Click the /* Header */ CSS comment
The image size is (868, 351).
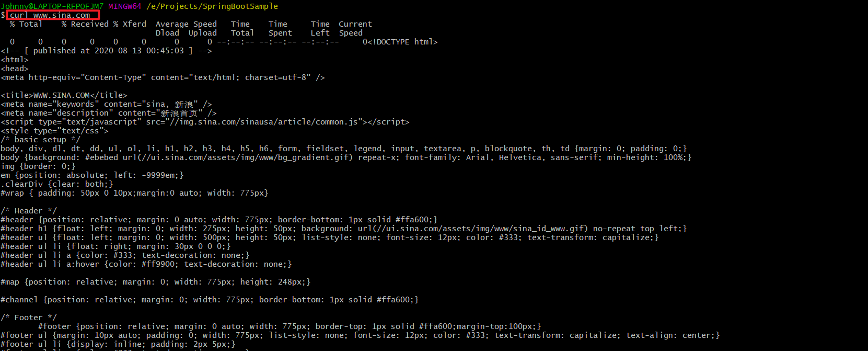pyautogui.click(x=29, y=211)
